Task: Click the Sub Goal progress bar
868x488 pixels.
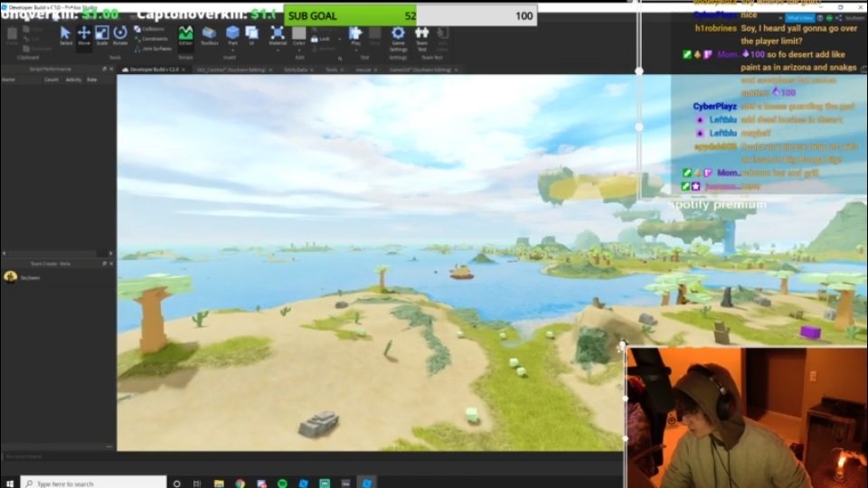Action: 410,15
